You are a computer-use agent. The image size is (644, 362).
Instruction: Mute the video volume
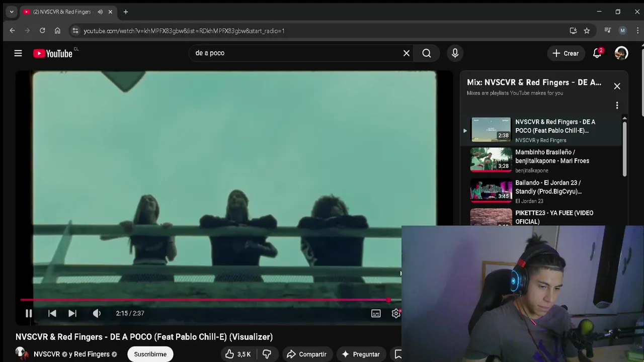[97, 313]
